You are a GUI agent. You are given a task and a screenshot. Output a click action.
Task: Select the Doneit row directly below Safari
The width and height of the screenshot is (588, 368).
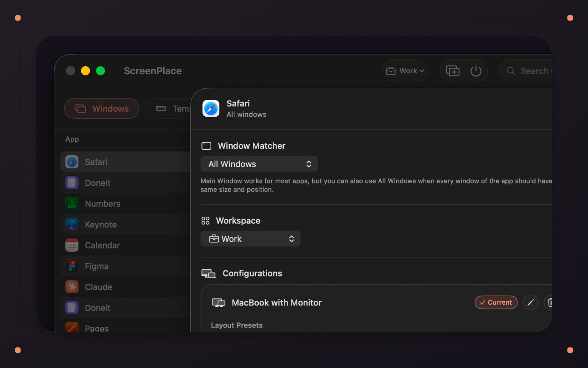point(125,183)
